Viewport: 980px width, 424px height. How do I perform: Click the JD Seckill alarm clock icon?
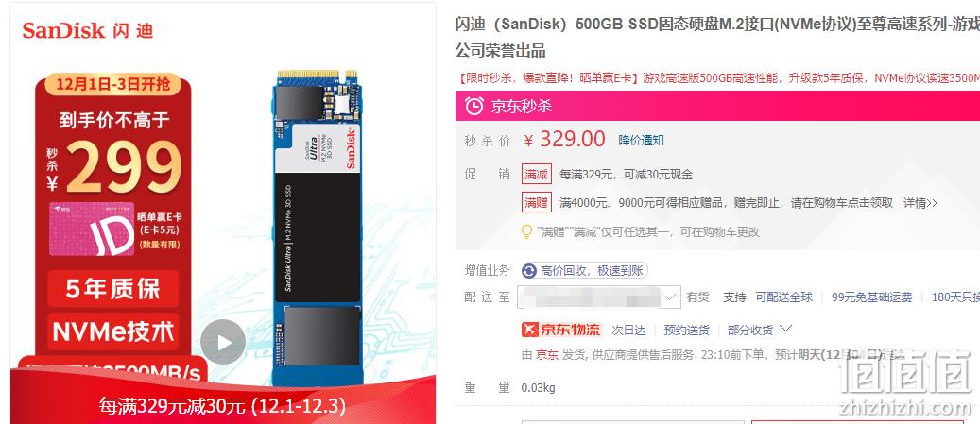click(x=473, y=106)
